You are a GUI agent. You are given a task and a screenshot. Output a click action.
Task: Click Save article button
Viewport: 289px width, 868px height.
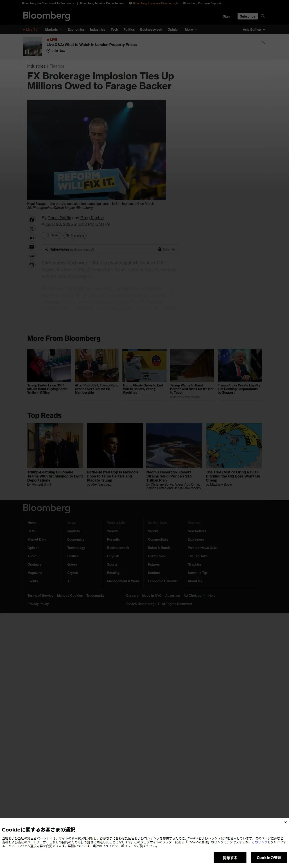click(52, 235)
